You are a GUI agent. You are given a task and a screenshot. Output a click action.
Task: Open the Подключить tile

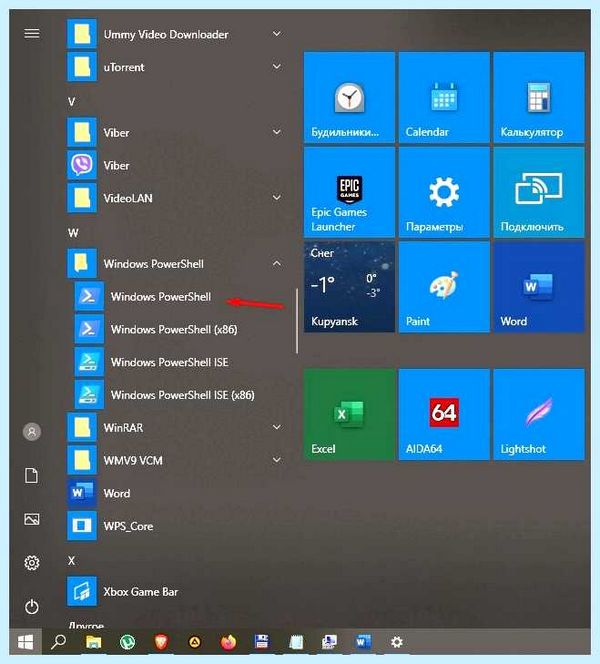tap(539, 192)
